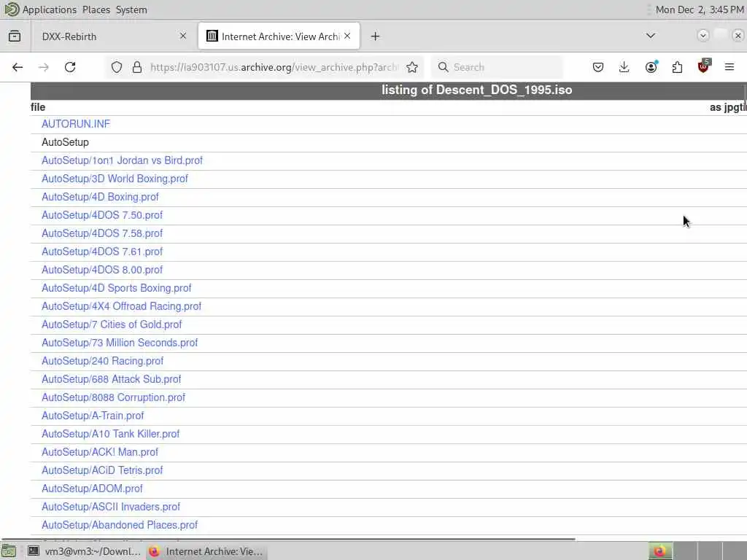Open the Firefox View tab overview icon
Image resolution: width=747 pixels, height=560 pixels.
coord(15,36)
